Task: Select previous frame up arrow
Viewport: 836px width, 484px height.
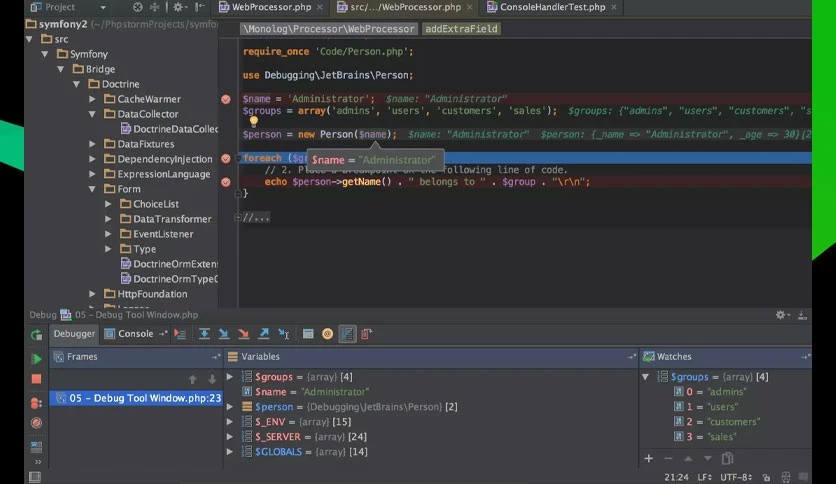Action: (193, 380)
